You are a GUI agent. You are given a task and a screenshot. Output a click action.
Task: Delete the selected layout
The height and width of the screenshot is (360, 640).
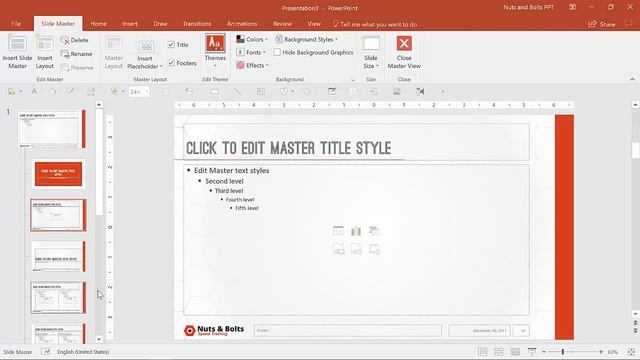click(x=75, y=40)
